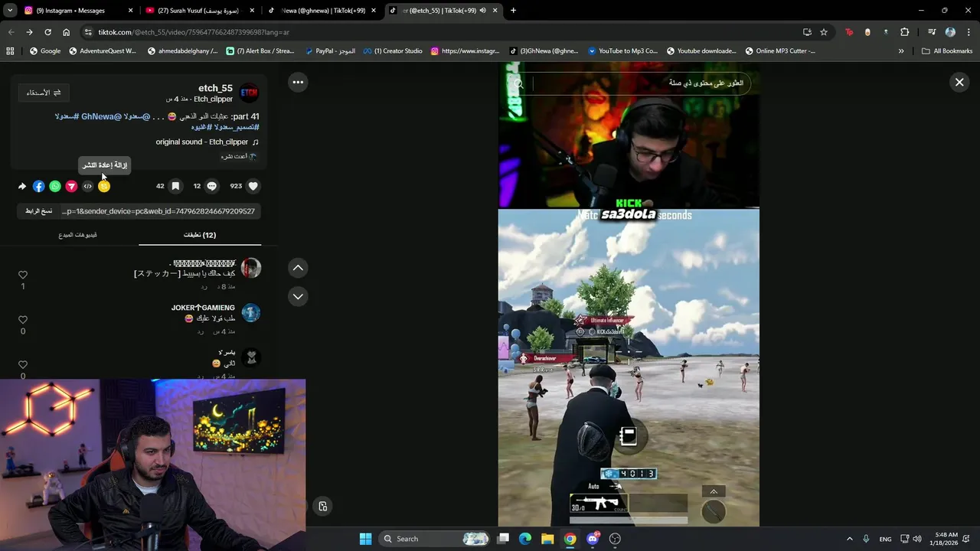The image size is (980, 551).
Task: Open the Chrome three-dot menu
Action: pyautogui.click(x=967, y=32)
